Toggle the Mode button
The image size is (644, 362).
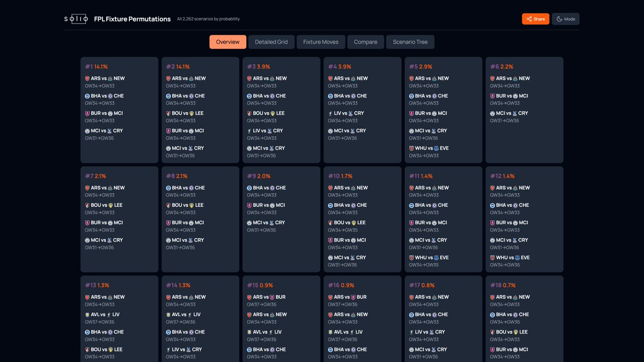pyautogui.click(x=566, y=19)
